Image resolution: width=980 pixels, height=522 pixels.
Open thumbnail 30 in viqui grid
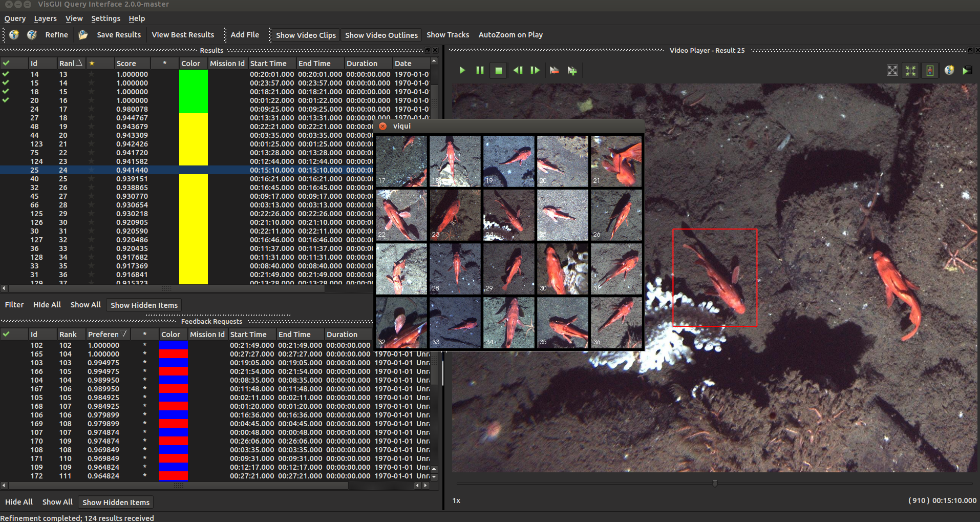coord(562,268)
